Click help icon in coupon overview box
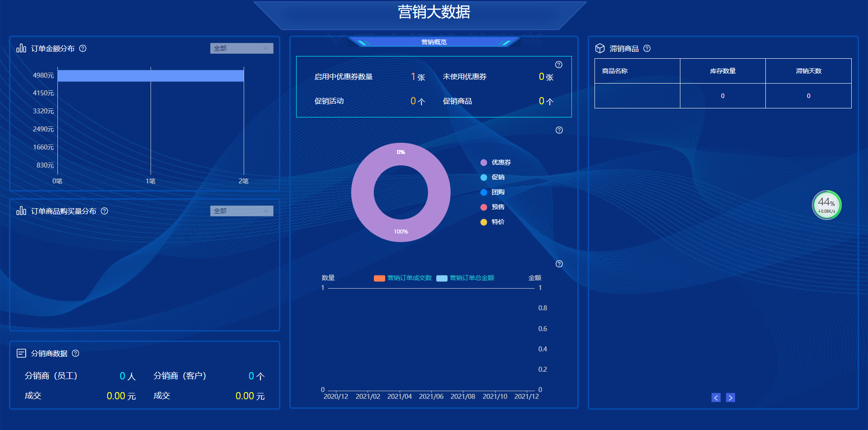The image size is (868, 430). (x=559, y=65)
